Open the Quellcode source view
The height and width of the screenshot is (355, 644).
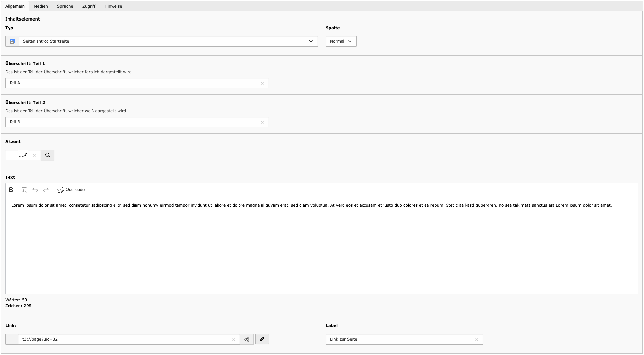pos(71,190)
